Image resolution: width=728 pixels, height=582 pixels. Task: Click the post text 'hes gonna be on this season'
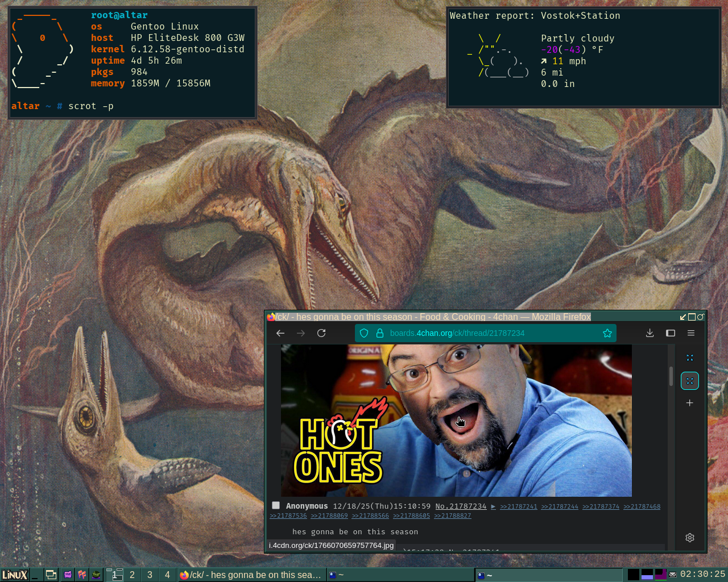(355, 532)
